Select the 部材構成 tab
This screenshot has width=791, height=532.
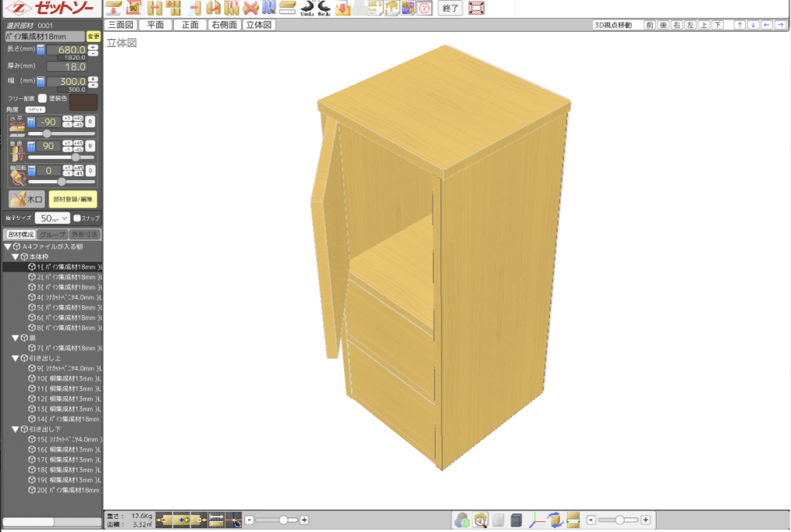[x=21, y=235]
